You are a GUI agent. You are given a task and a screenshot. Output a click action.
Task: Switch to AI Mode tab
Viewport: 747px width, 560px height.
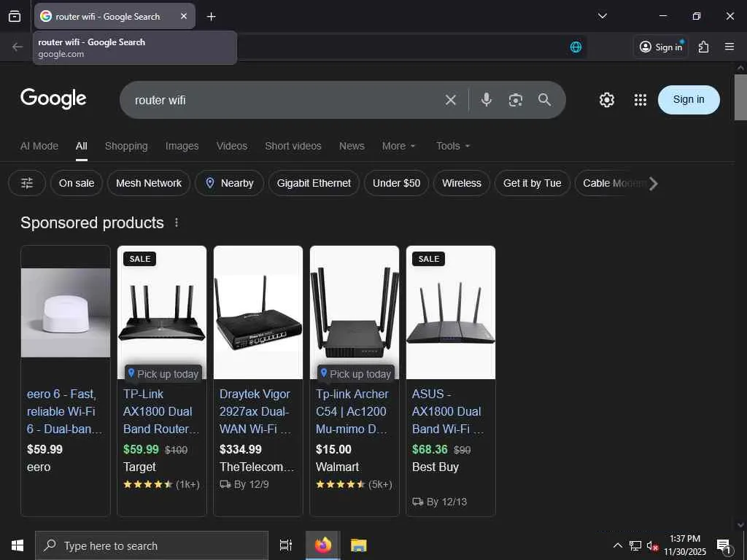(39, 146)
